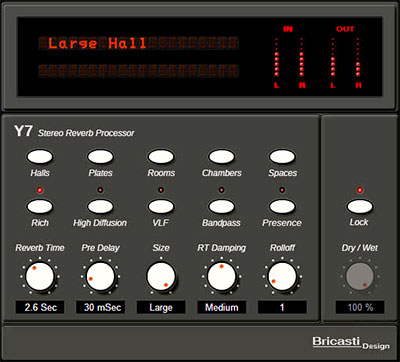The width and height of the screenshot is (400, 362).
Task: Click the Bricasti Design logo
Action: point(351,342)
